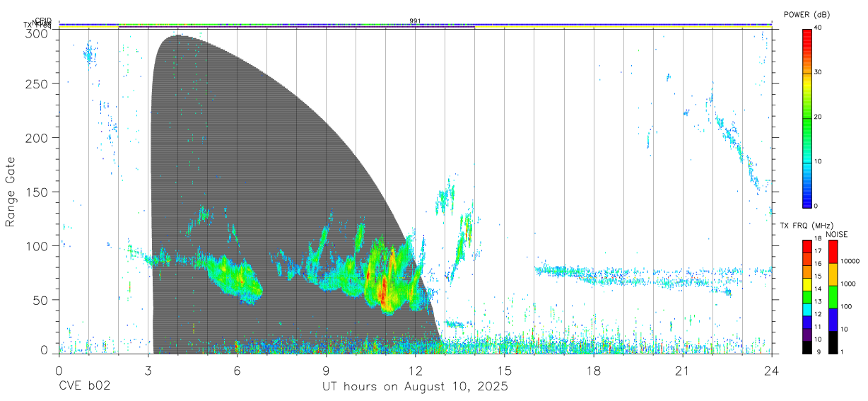The width and height of the screenshot is (868, 401).
Task: Click the '13' label on the TX FRQ scale
Action: pos(819,303)
